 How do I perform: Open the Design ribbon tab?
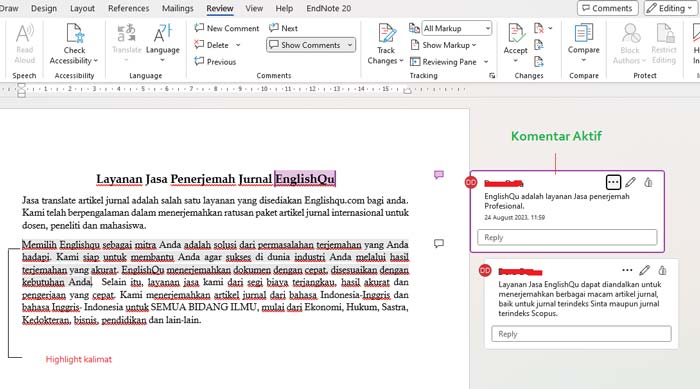[44, 8]
